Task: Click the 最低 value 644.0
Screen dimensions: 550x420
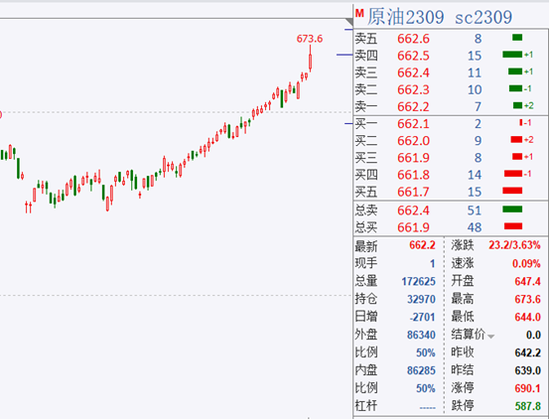Action: (528, 317)
